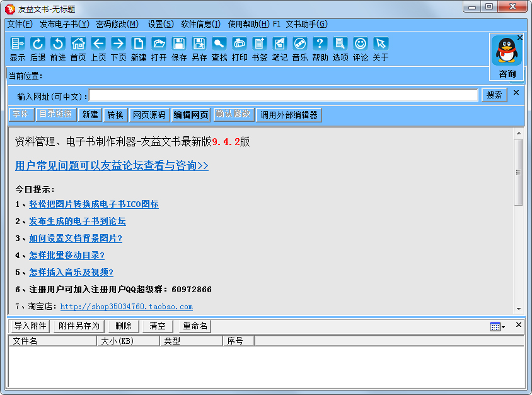Click the 导入附件 button
This screenshot has height=395, width=532.
[30, 326]
